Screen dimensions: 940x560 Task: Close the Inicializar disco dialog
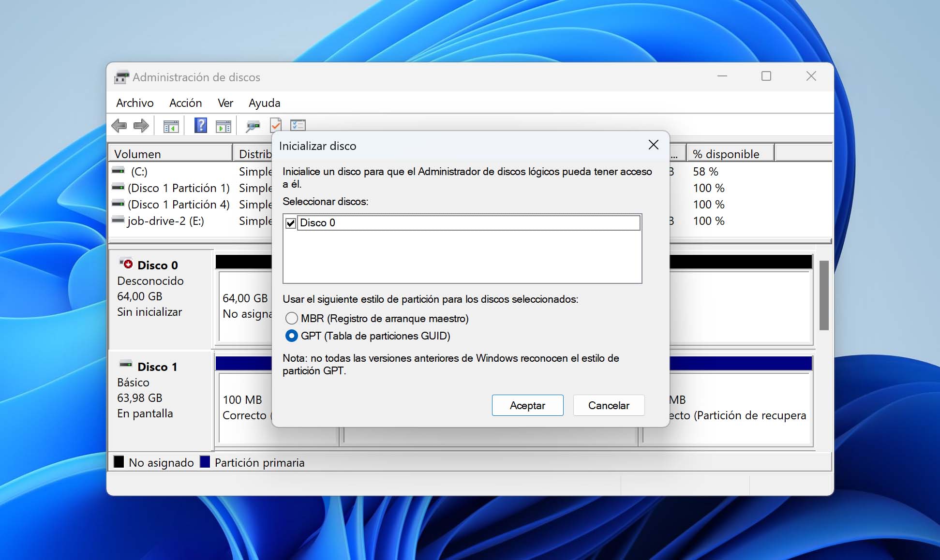[654, 145]
